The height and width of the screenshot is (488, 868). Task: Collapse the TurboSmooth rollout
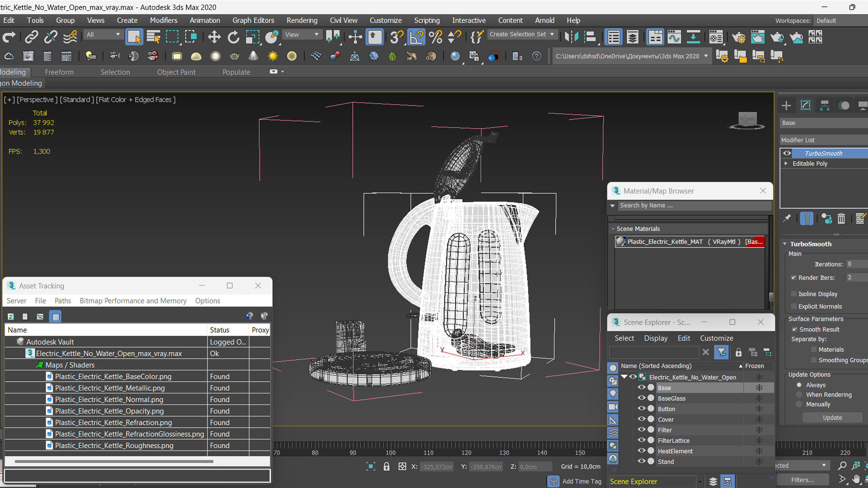(x=785, y=244)
